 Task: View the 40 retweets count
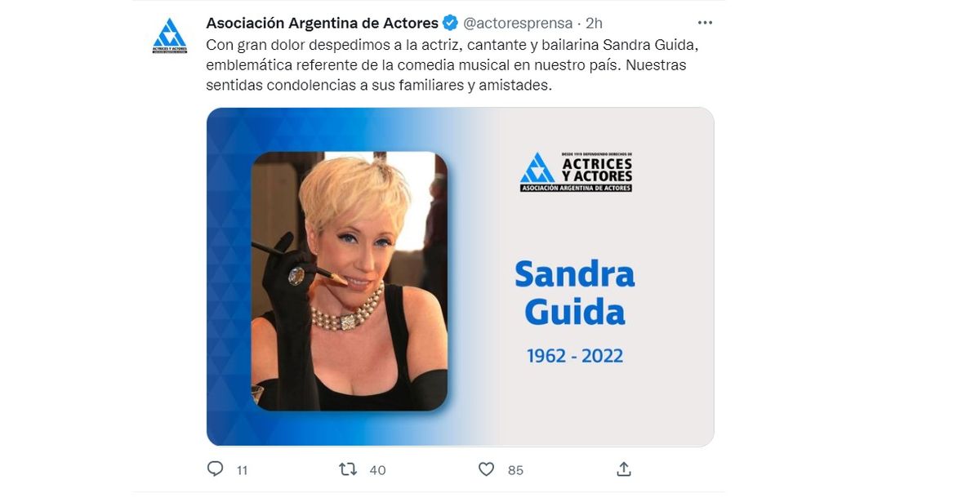pos(377,470)
